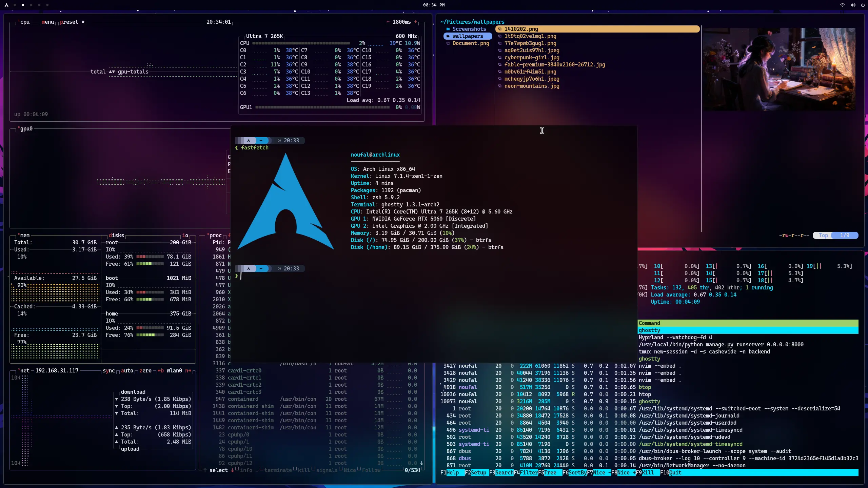
Task: Open the Arch logo launcher in top bar
Action: tap(6, 5)
